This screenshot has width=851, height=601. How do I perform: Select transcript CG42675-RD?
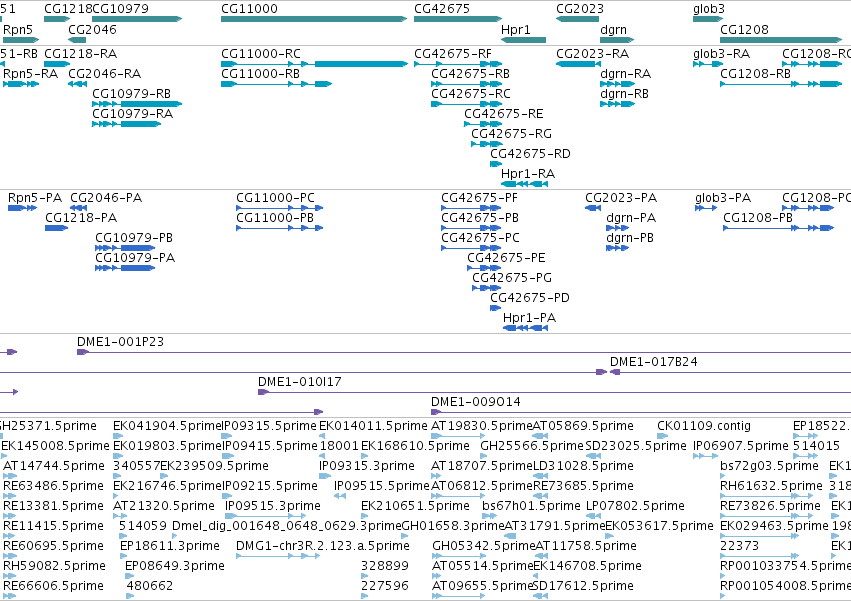(530, 154)
